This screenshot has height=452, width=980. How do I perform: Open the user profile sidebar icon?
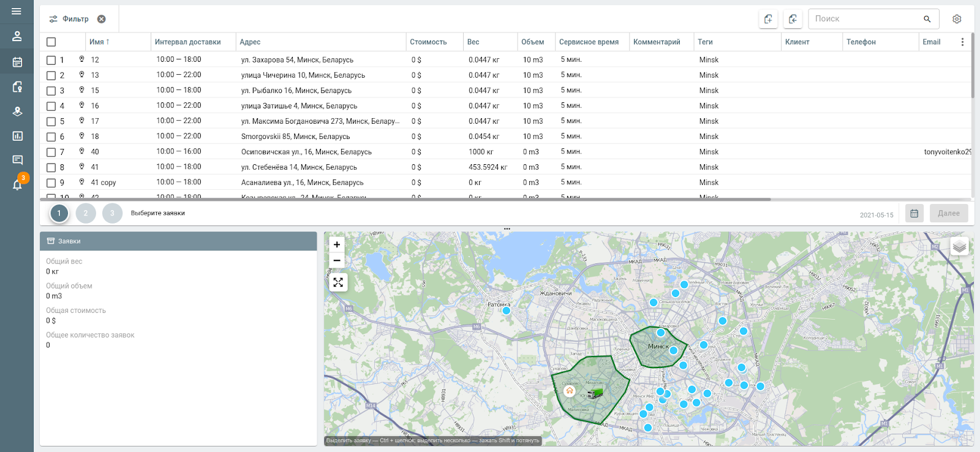coord(17,37)
